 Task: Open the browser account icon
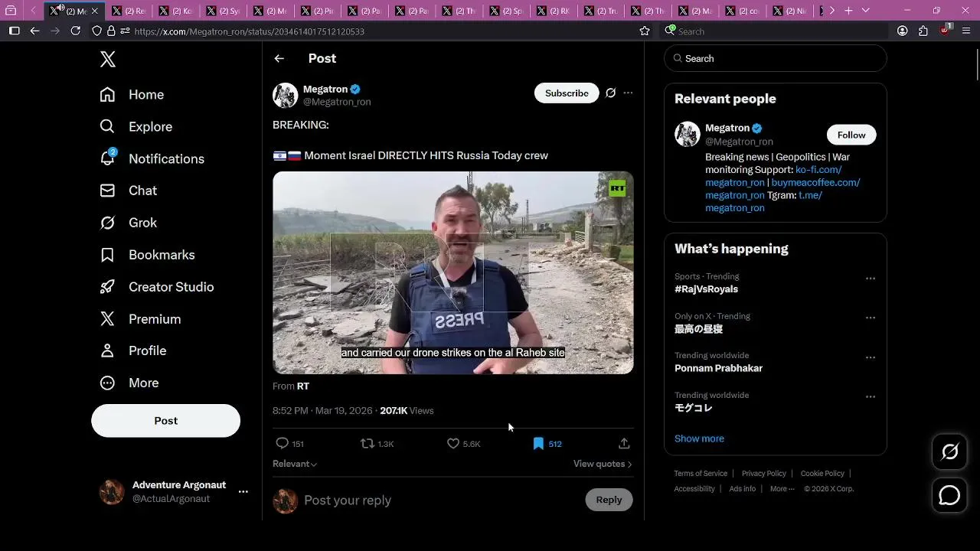pos(902,31)
